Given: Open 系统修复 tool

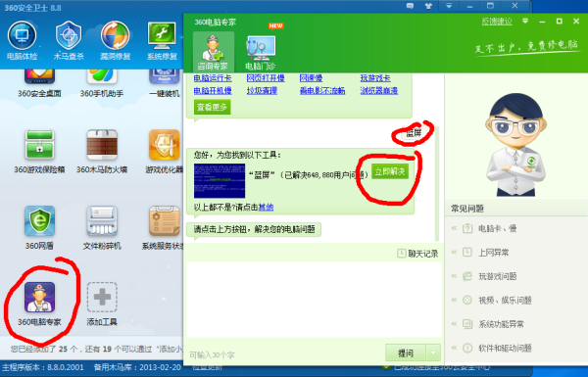Looking at the screenshot, I should tap(162, 41).
